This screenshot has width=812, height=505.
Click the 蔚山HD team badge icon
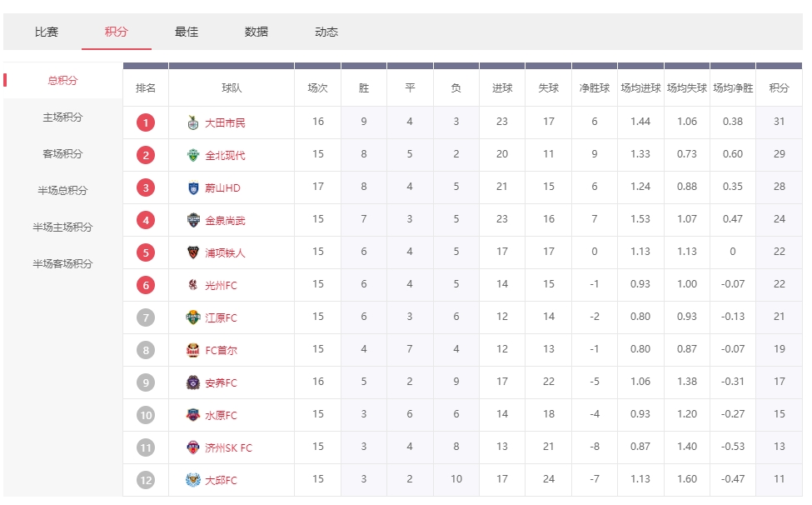[193, 188]
